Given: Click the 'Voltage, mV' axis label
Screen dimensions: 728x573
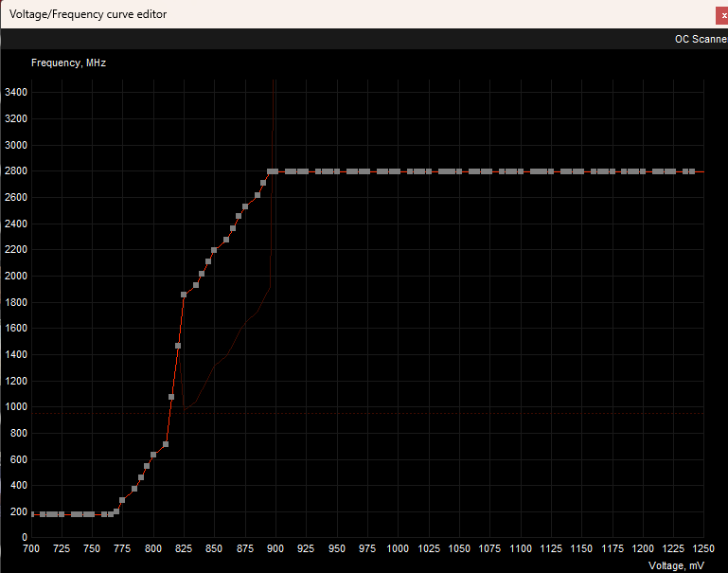Looking at the screenshot, I should (x=676, y=565).
